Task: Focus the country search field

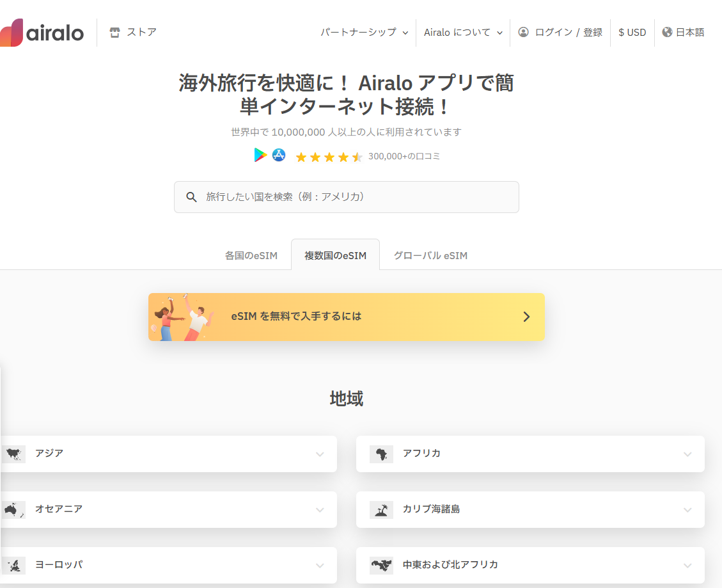Action: (346, 197)
